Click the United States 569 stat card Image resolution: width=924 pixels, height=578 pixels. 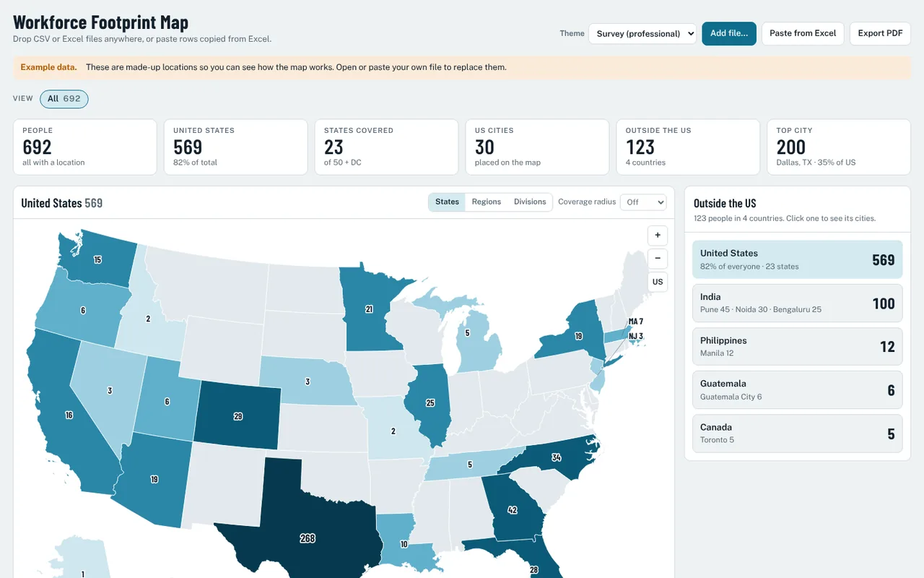(x=235, y=147)
